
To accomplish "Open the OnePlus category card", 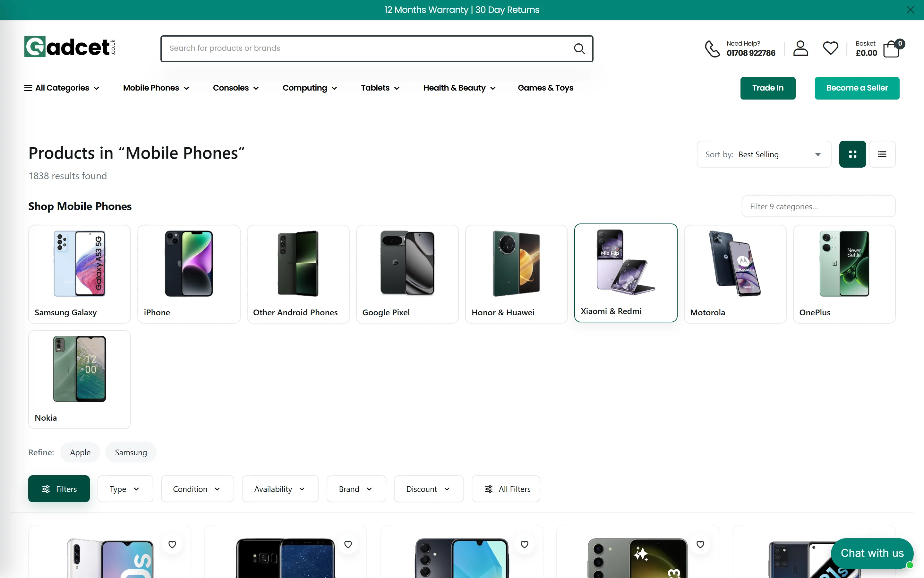I will coord(844,274).
